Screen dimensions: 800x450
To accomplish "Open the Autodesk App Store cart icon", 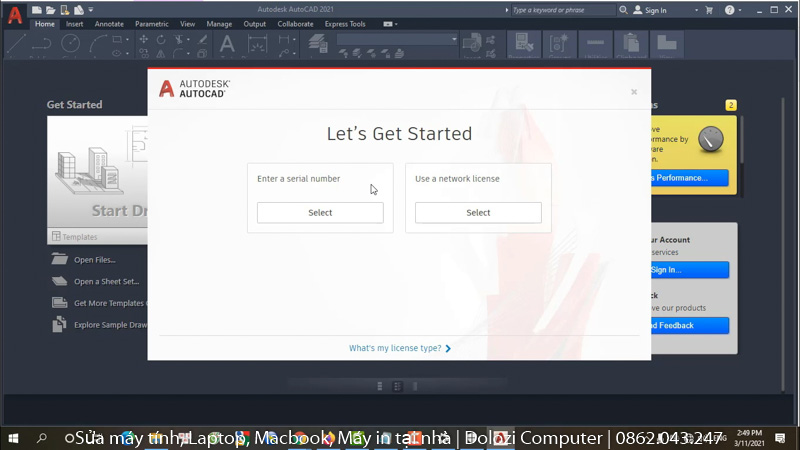I will [x=709, y=10].
